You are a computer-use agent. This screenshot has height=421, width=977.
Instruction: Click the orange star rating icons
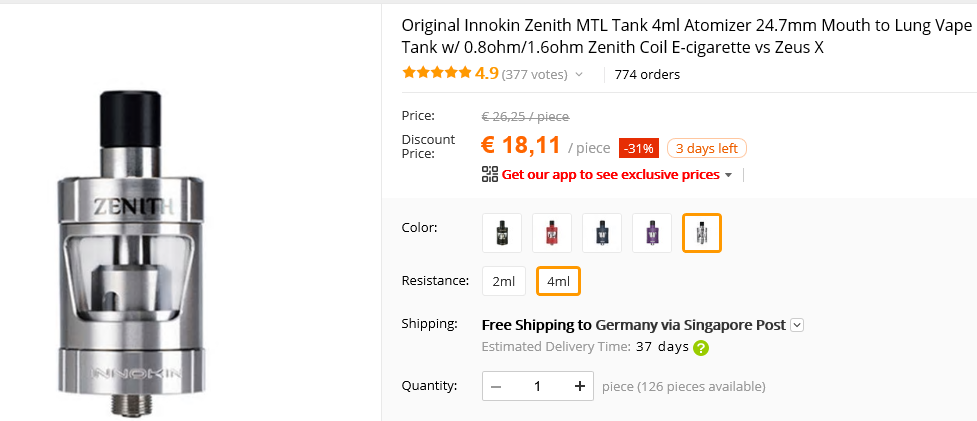(436, 73)
